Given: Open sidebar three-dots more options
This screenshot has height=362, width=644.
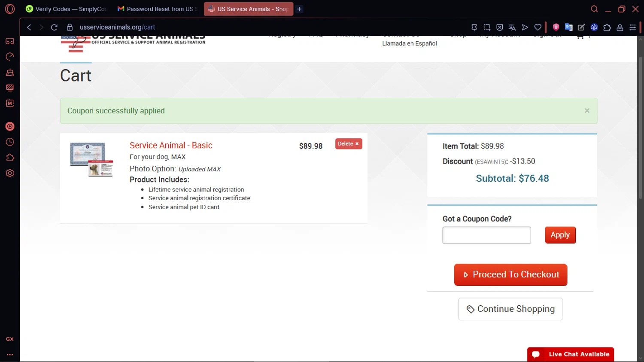Looking at the screenshot, I should pyautogui.click(x=10, y=355).
